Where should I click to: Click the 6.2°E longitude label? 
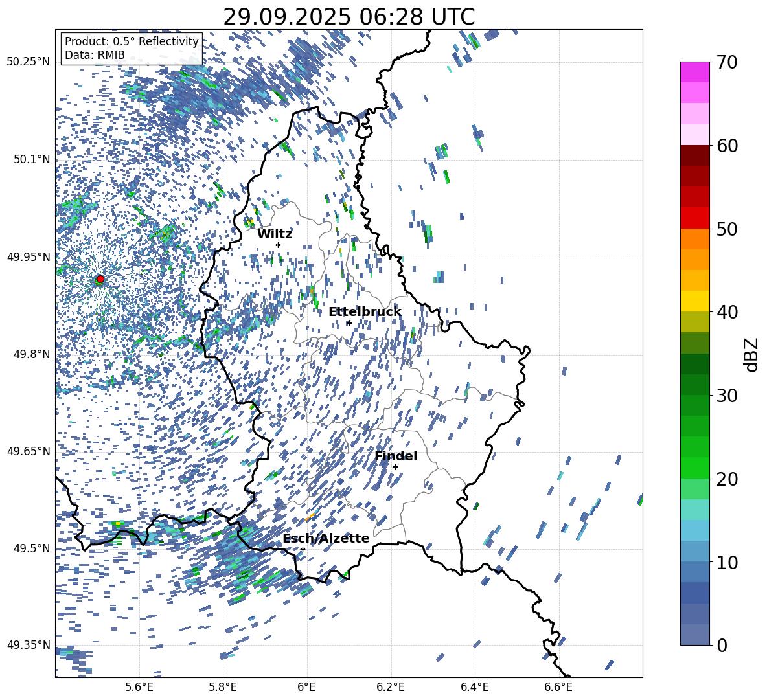point(391,687)
